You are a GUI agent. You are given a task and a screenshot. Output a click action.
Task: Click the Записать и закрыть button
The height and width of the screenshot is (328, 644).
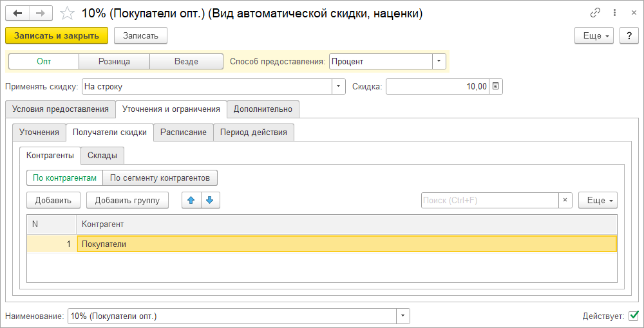[57, 35]
